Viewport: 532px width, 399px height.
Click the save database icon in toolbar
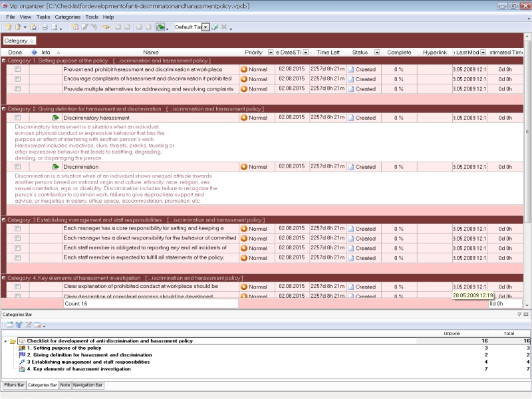(33, 27)
